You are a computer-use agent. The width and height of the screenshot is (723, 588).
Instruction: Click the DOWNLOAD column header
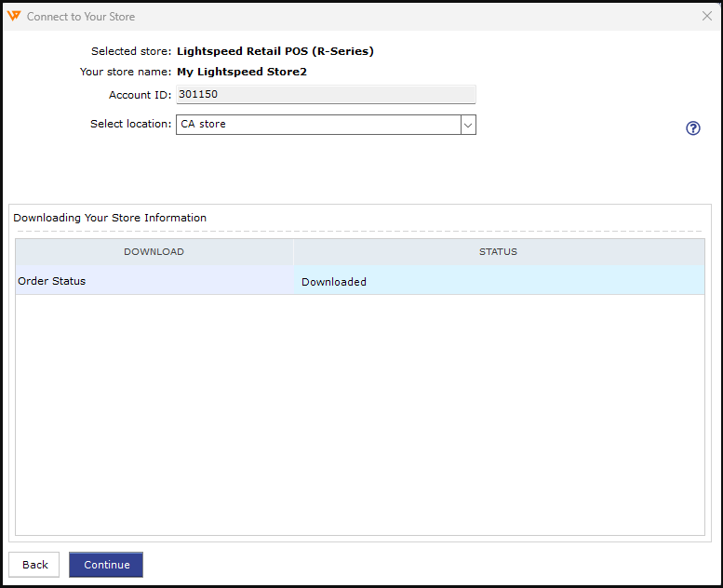click(x=154, y=252)
